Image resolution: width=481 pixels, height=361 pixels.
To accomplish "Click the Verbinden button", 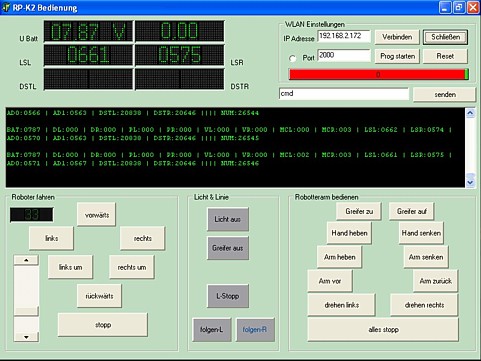I will point(397,37).
